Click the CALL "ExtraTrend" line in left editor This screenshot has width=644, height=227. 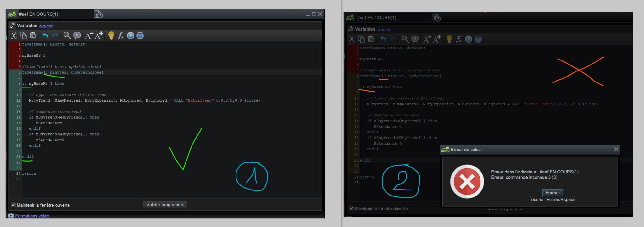tap(144, 100)
